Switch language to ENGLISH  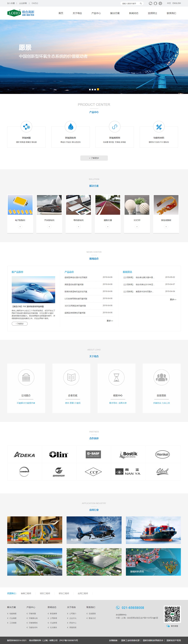click(x=176, y=3)
